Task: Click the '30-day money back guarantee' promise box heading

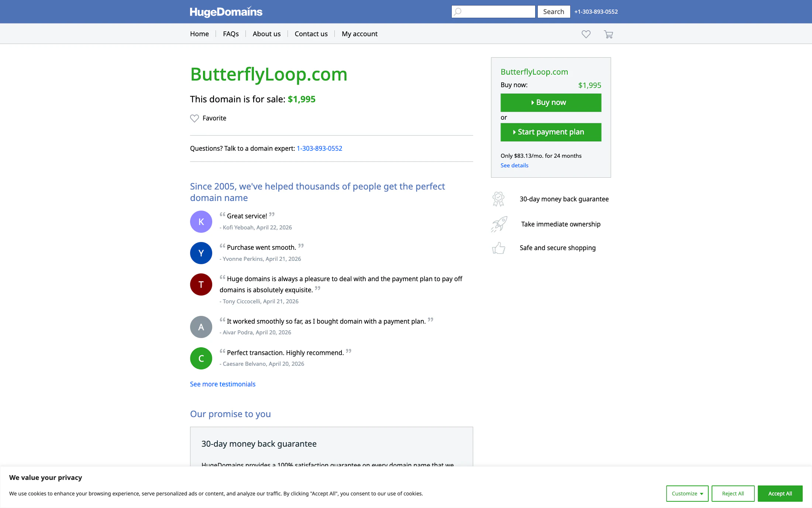Action: coord(259,444)
